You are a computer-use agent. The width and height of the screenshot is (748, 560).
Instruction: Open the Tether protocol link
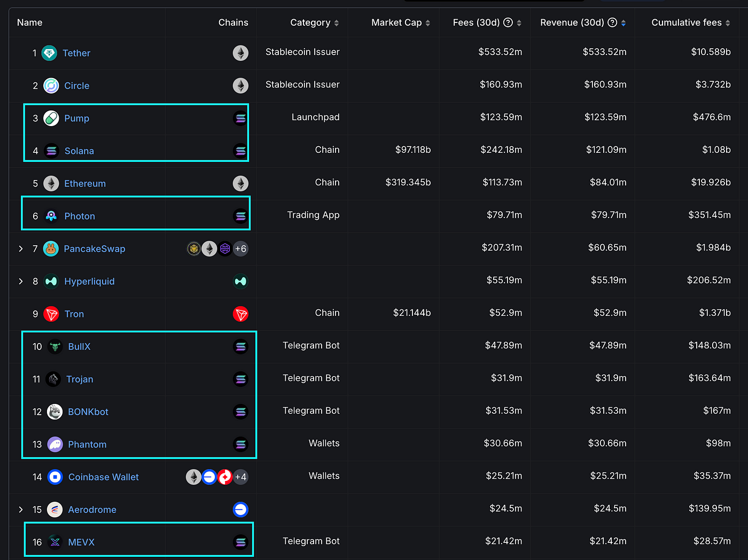pos(76,53)
